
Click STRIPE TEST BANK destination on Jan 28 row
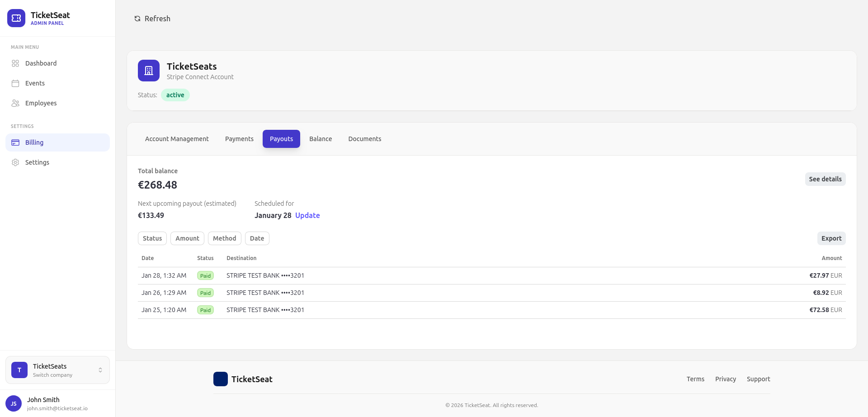point(265,275)
